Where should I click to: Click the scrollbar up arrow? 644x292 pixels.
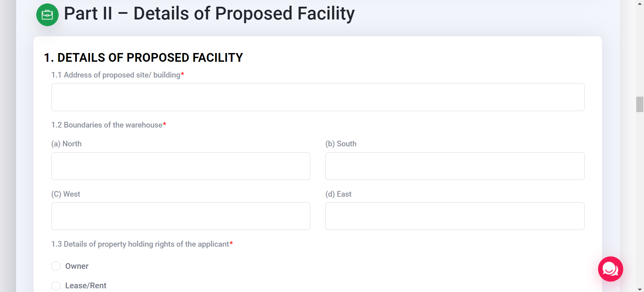[x=639, y=3]
